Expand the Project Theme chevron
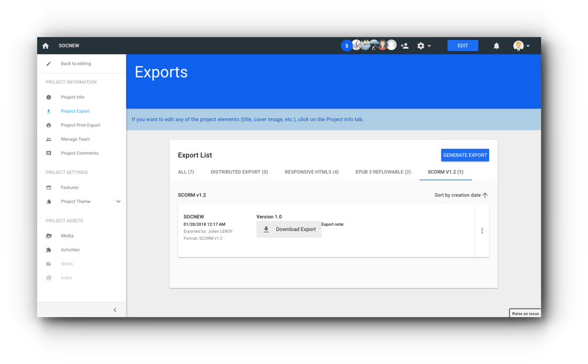The width and height of the screenshot is (588, 364). coord(119,202)
